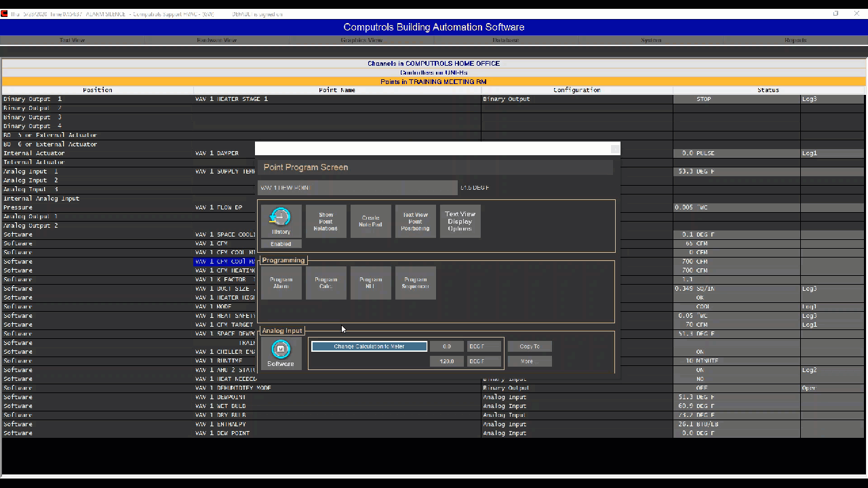Toggle the history Enabled button
Viewport: 868px width, 488px height.
[281, 244]
